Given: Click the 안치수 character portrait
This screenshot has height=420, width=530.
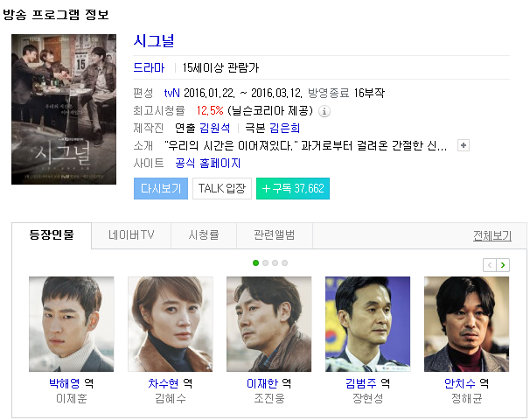Looking at the screenshot, I should 466,324.
